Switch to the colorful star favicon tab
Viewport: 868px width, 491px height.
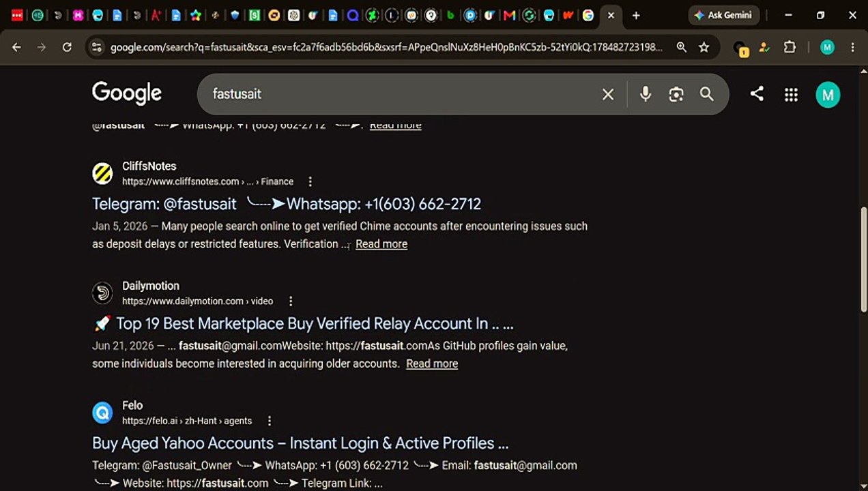click(196, 15)
